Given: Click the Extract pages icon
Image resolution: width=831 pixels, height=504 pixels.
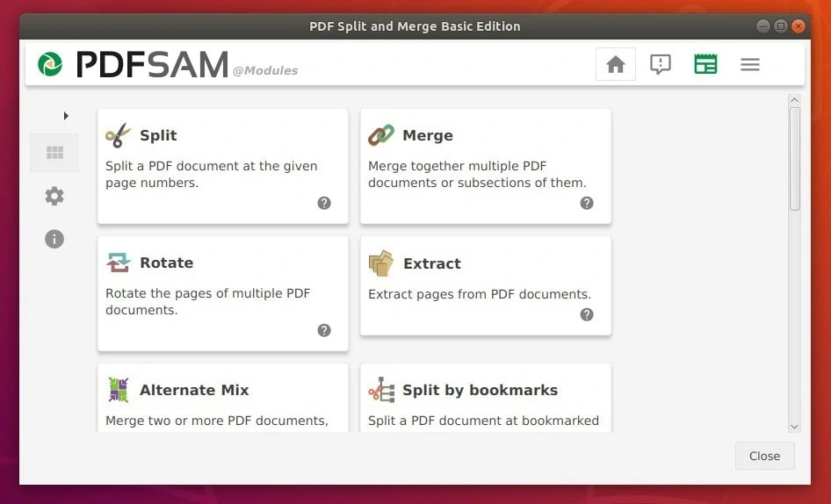Looking at the screenshot, I should point(381,263).
